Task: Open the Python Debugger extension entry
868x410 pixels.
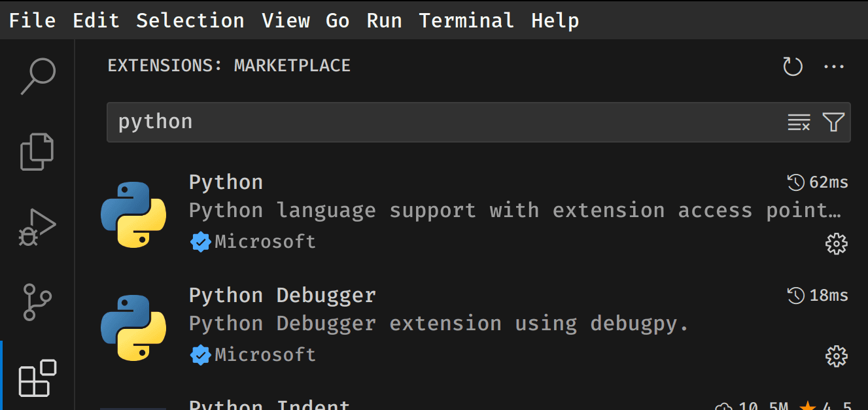Action: point(283,296)
